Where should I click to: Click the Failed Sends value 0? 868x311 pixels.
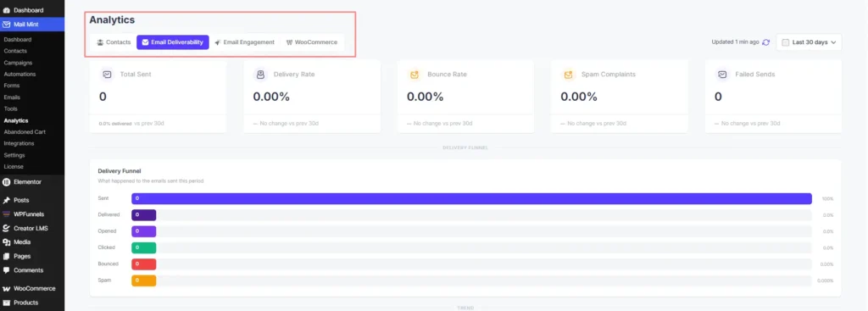tap(718, 97)
